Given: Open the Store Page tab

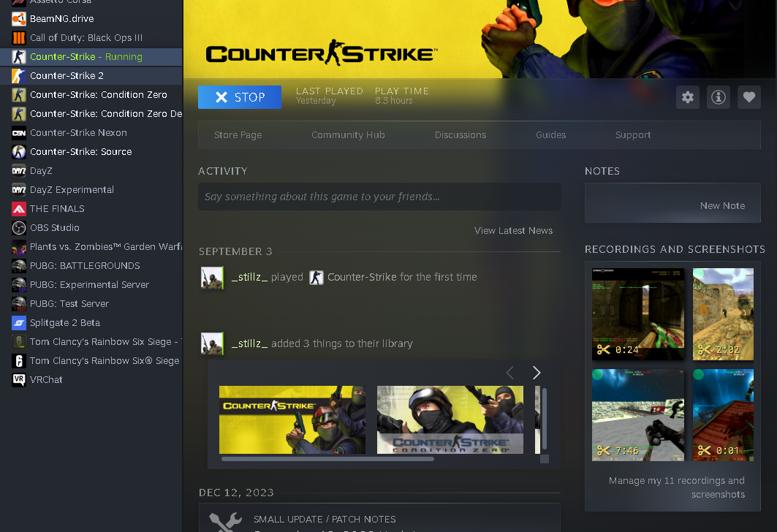Looking at the screenshot, I should [238, 134].
